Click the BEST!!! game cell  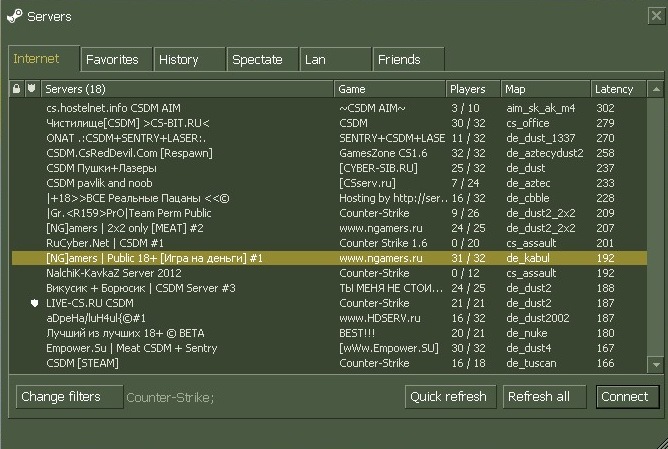(357, 333)
